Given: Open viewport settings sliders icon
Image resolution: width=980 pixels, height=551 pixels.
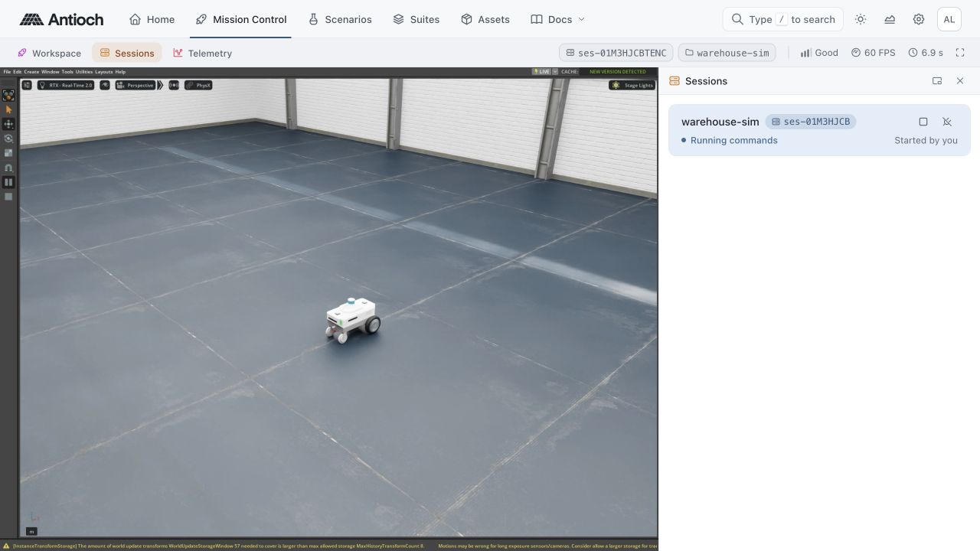Looking at the screenshot, I should coord(27,85).
